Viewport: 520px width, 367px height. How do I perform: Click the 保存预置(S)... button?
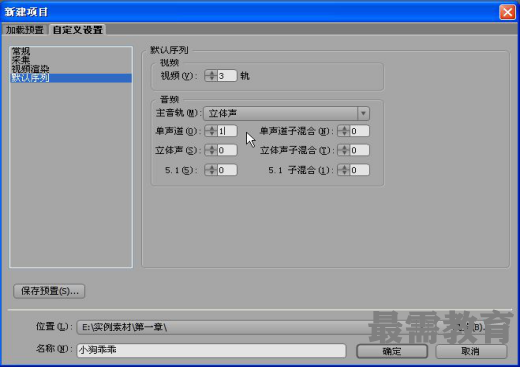click(x=49, y=291)
